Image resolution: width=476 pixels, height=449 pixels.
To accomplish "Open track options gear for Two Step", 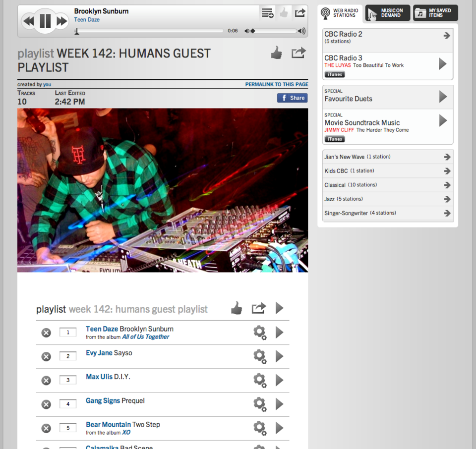I will click(260, 428).
